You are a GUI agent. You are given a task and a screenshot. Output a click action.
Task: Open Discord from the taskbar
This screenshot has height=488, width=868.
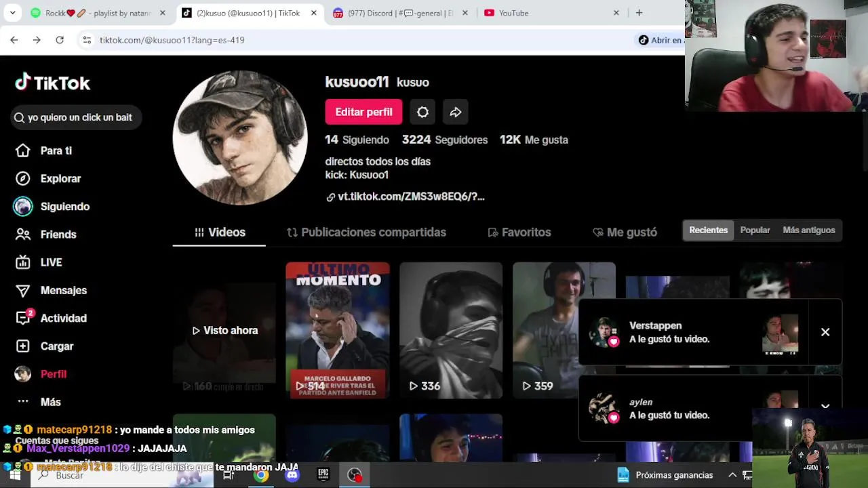[x=292, y=475]
